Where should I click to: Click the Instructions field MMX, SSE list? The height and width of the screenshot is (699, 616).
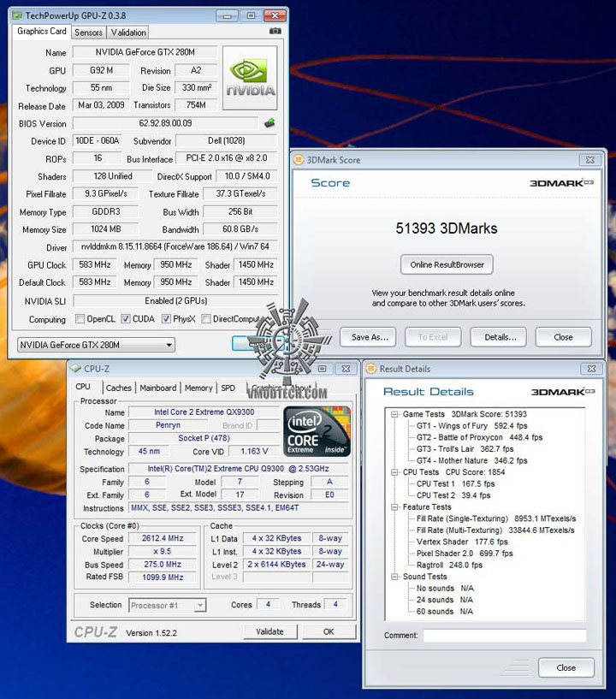[239, 507]
